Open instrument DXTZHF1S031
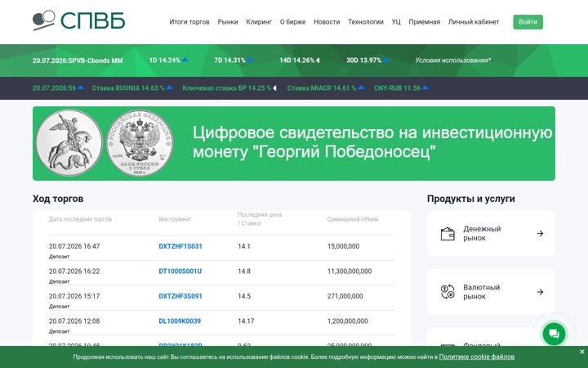Image resolution: width=588 pixels, height=368 pixels. click(180, 246)
